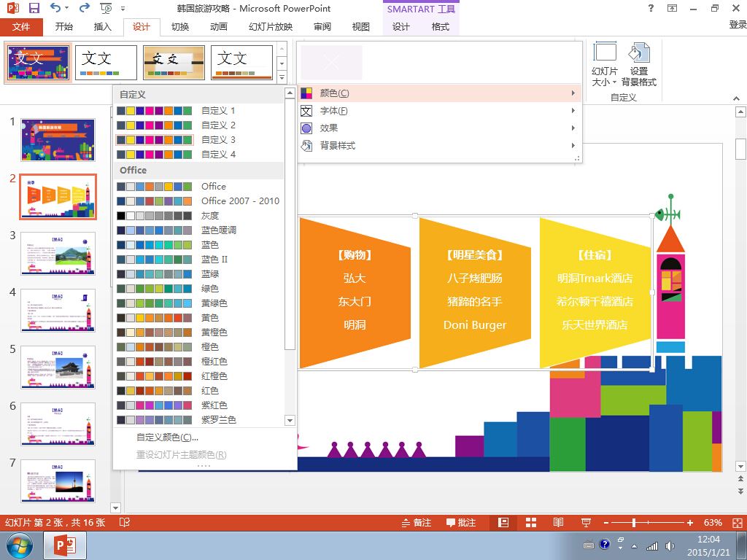
Task: Select the 自定义 3 color scheme
Action: tap(198, 140)
